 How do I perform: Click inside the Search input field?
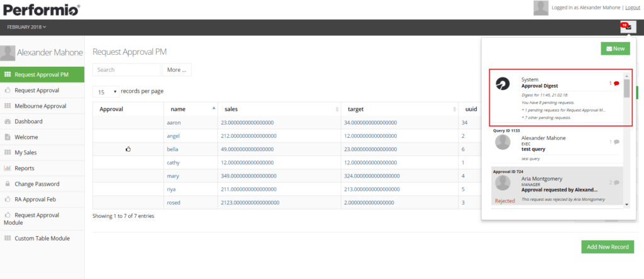pos(126,70)
